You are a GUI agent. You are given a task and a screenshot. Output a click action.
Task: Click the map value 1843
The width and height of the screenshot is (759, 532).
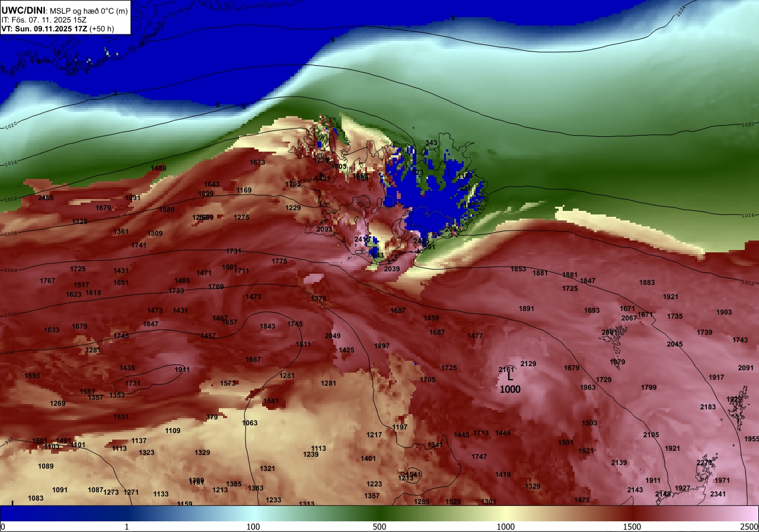[267, 326]
